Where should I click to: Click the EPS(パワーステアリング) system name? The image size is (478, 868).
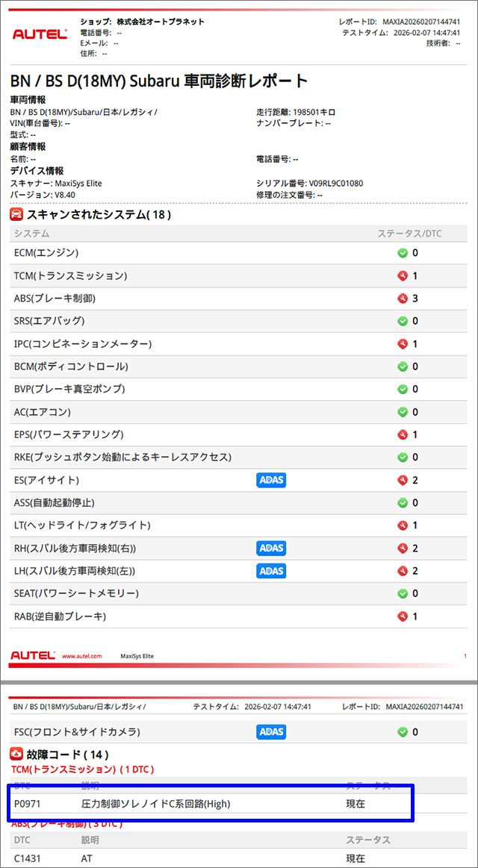tap(69, 434)
